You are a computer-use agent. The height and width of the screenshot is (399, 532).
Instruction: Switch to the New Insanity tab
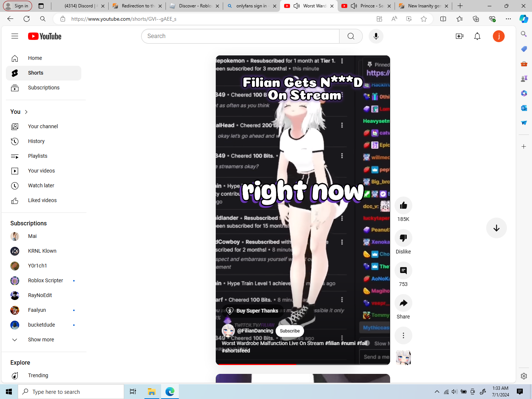(x=423, y=6)
